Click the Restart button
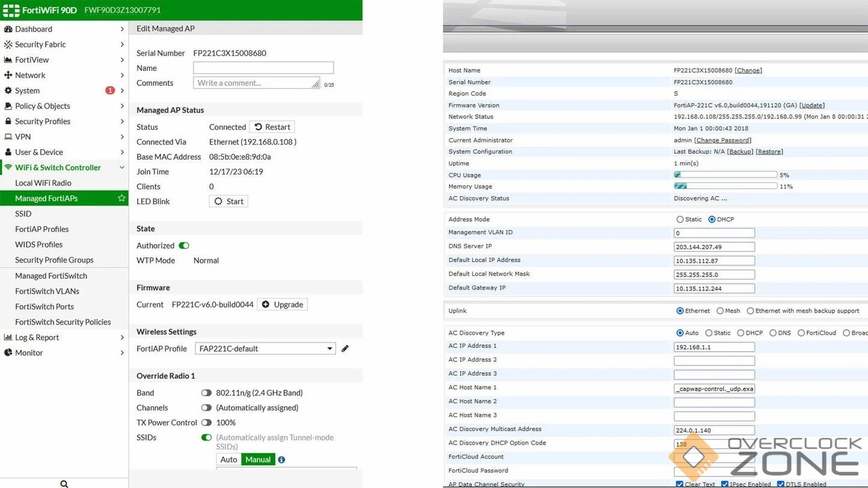 tap(272, 127)
